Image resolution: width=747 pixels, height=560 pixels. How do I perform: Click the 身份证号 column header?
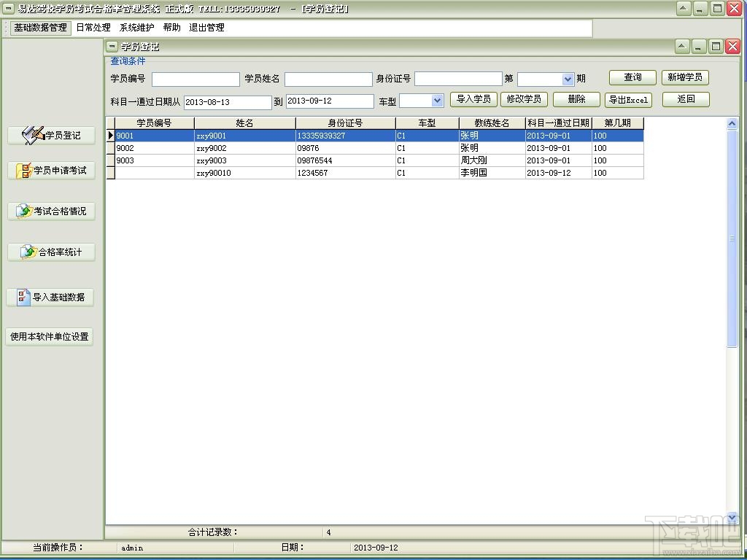coord(345,122)
